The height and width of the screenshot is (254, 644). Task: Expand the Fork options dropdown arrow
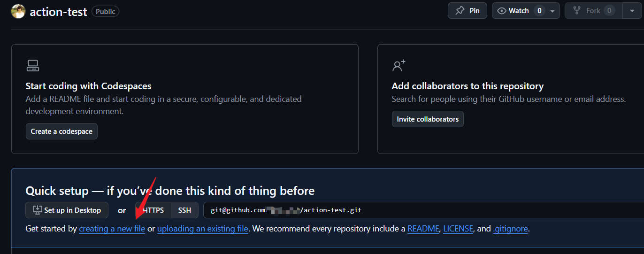(632, 11)
